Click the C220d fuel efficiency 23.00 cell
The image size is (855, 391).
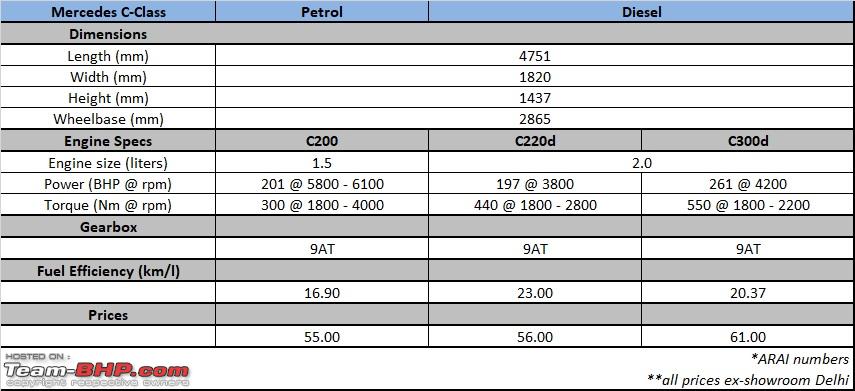pos(535,293)
